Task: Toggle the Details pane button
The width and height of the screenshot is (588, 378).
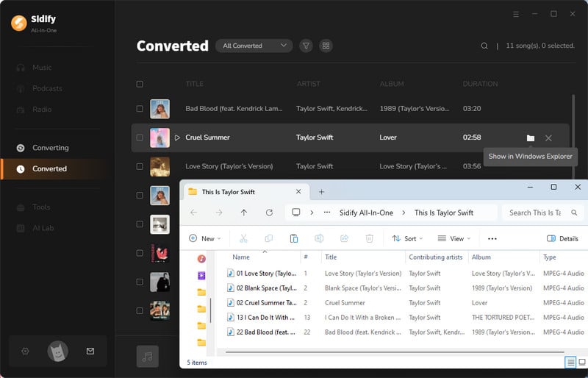Action: pyautogui.click(x=562, y=239)
